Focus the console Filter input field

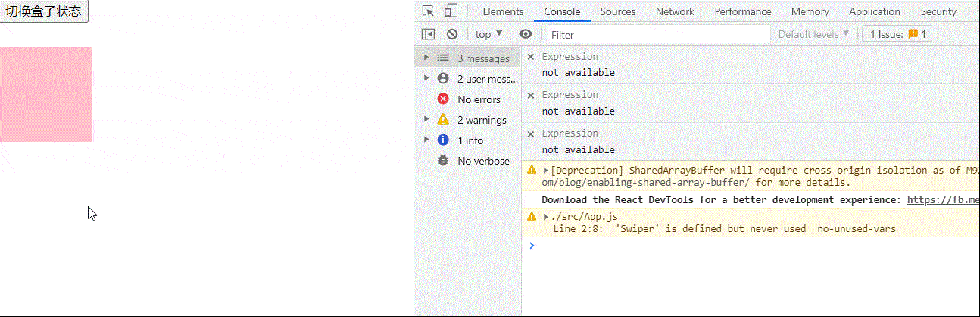pyautogui.click(x=658, y=34)
